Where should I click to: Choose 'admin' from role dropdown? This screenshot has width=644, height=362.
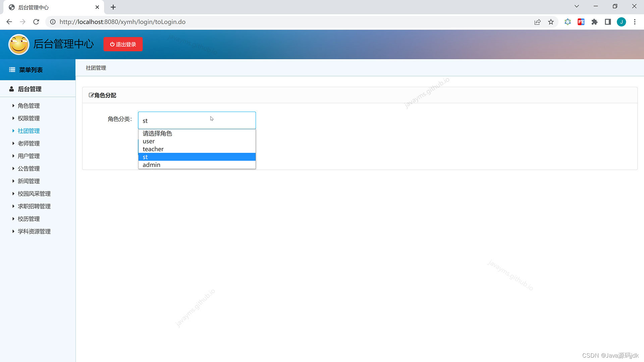click(x=151, y=165)
